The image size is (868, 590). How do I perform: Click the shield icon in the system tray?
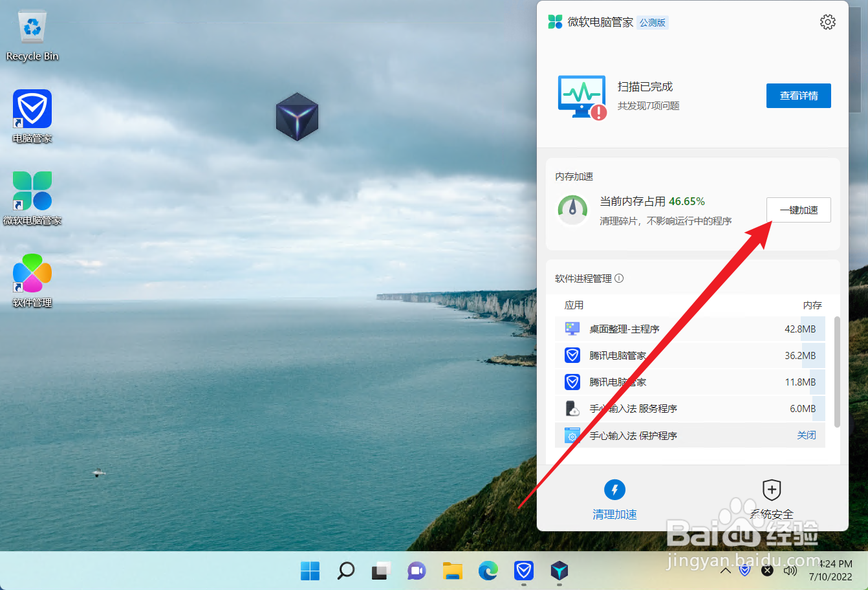pos(745,571)
